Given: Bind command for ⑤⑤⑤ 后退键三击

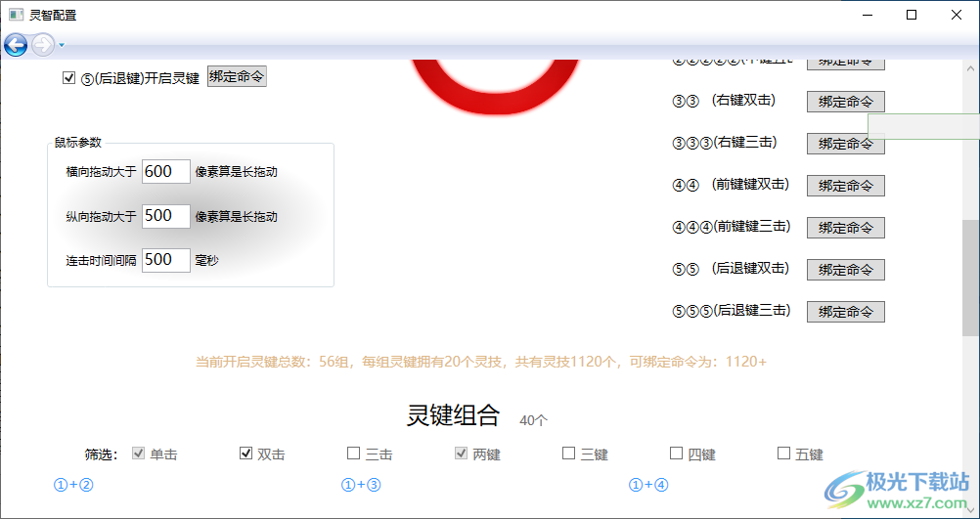Looking at the screenshot, I should (846, 312).
